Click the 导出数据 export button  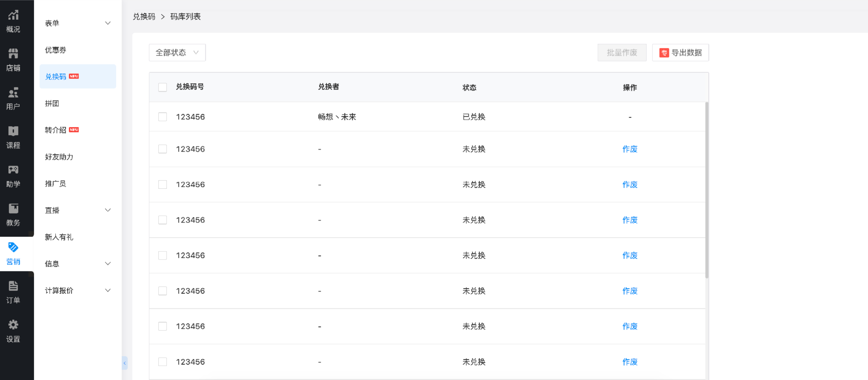click(x=680, y=53)
